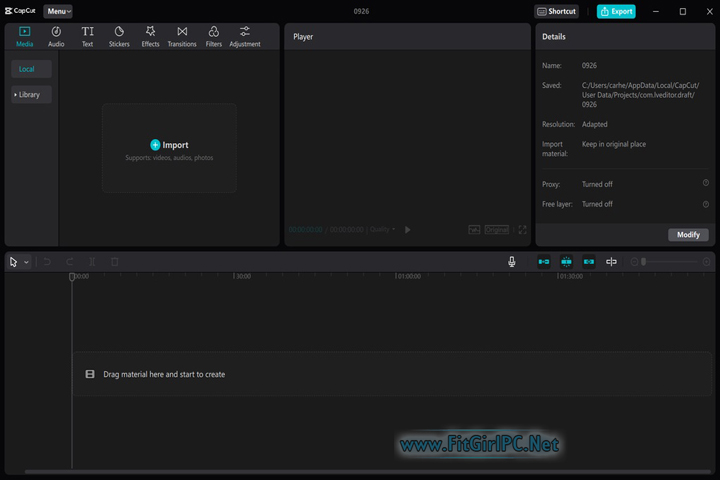The height and width of the screenshot is (480, 720).
Task: Open the Transitions panel
Action: click(182, 37)
